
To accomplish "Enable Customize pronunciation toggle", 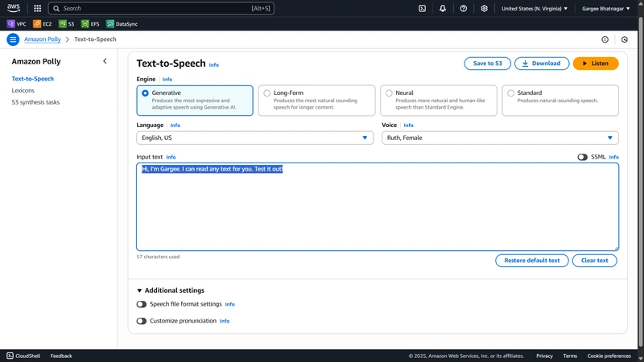I will (x=142, y=321).
